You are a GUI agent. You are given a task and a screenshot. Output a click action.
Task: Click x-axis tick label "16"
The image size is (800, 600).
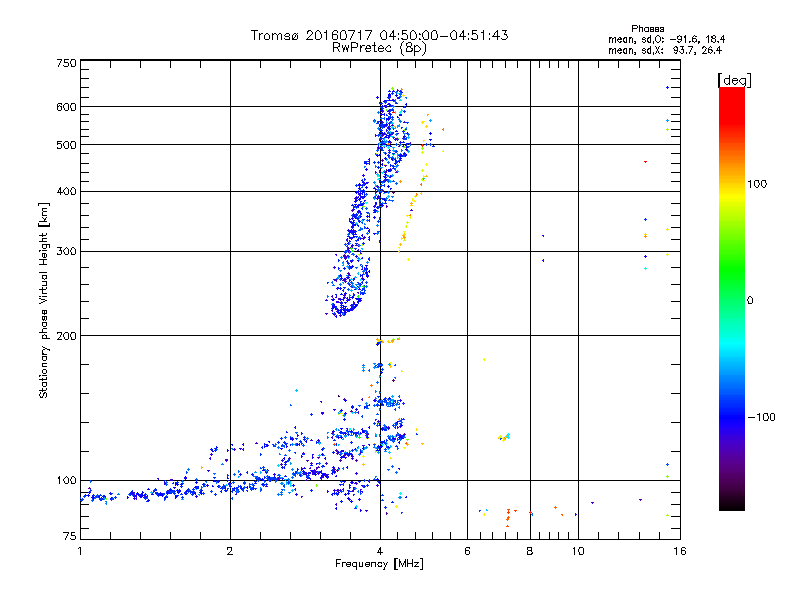pos(680,551)
